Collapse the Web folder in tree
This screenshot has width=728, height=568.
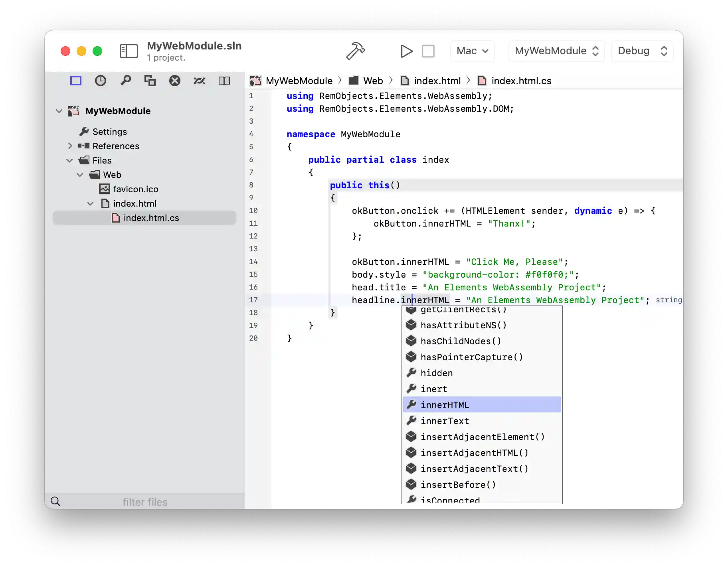pyautogui.click(x=80, y=175)
